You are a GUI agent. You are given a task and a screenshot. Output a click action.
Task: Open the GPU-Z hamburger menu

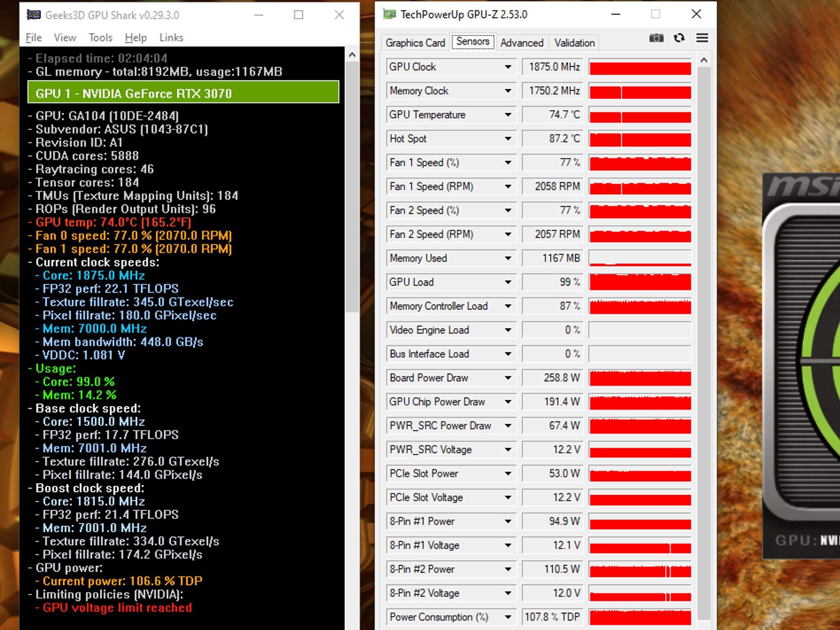point(702,38)
